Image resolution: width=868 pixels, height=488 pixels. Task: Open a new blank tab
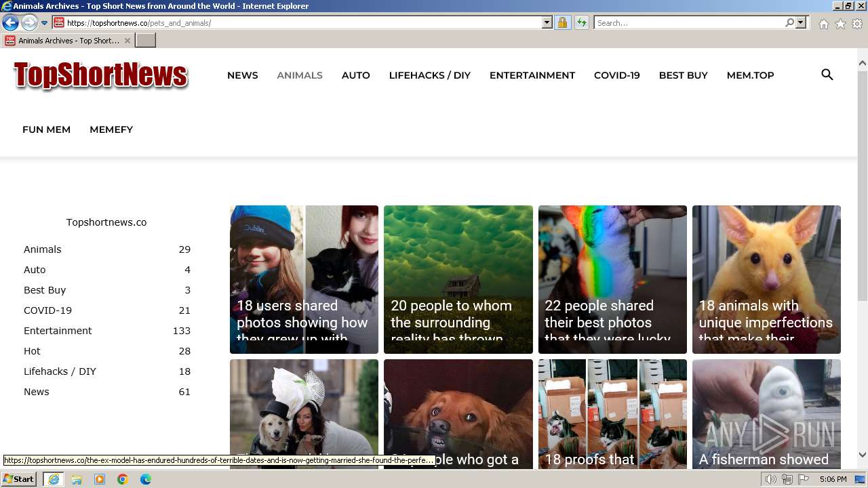146,41
